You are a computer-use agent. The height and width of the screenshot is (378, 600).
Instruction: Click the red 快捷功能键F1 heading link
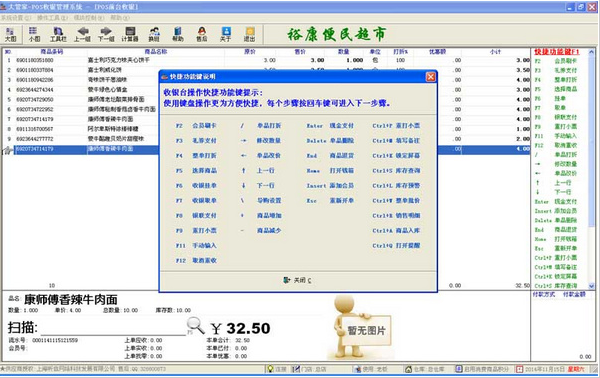(557, 52)
